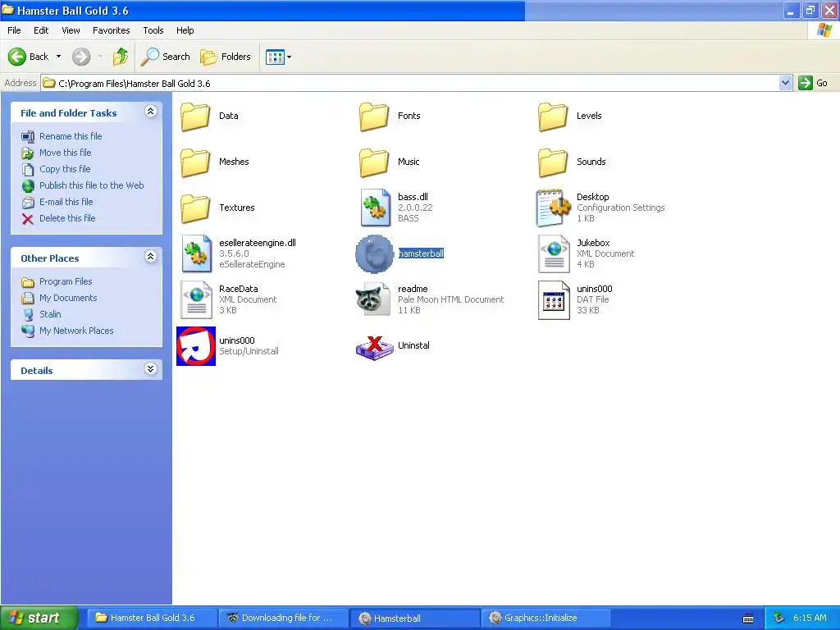The width and height of the screenshot is (840, 630).
Task: Open the Favorites menu
Action: [x=111, y=30]
